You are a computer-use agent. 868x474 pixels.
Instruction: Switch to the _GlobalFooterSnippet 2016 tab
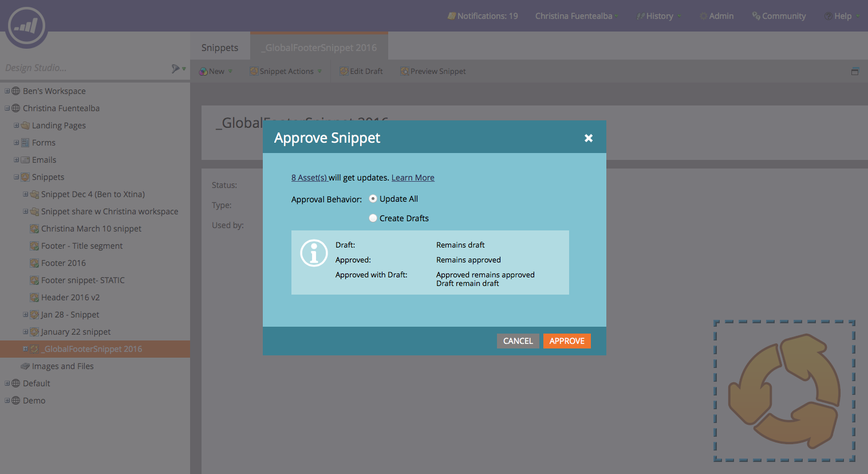pos(319,46)
